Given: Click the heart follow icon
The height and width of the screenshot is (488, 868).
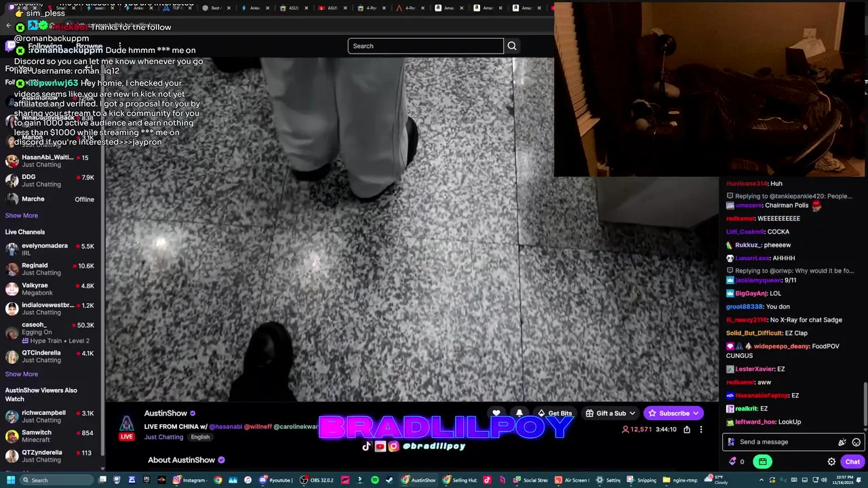Looking at the screenshot, I should (x=496, y=413).
